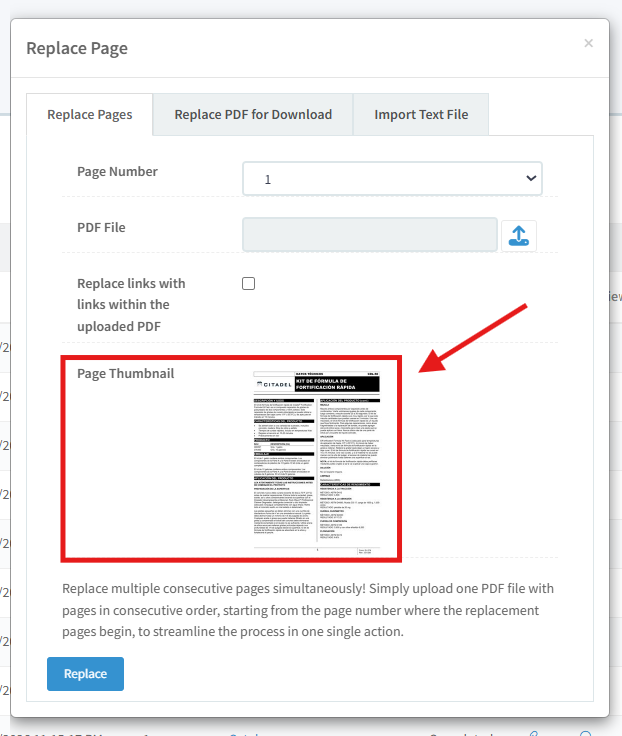Open the Page Number dropdown

click(392, 179)
